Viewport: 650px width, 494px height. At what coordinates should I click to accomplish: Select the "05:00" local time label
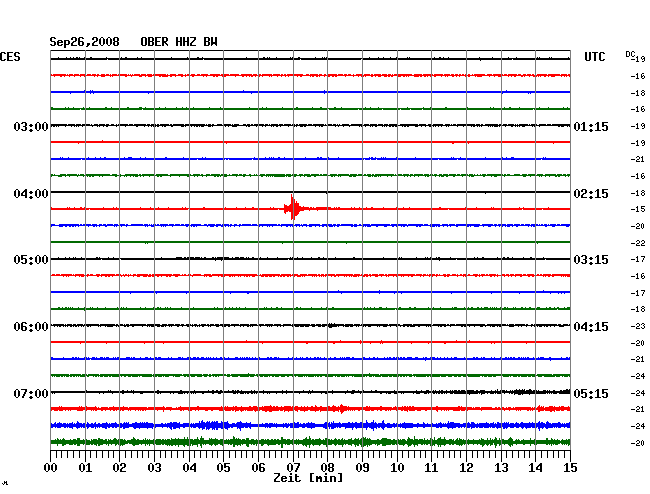pyautogui.click(x=31, y=260)
